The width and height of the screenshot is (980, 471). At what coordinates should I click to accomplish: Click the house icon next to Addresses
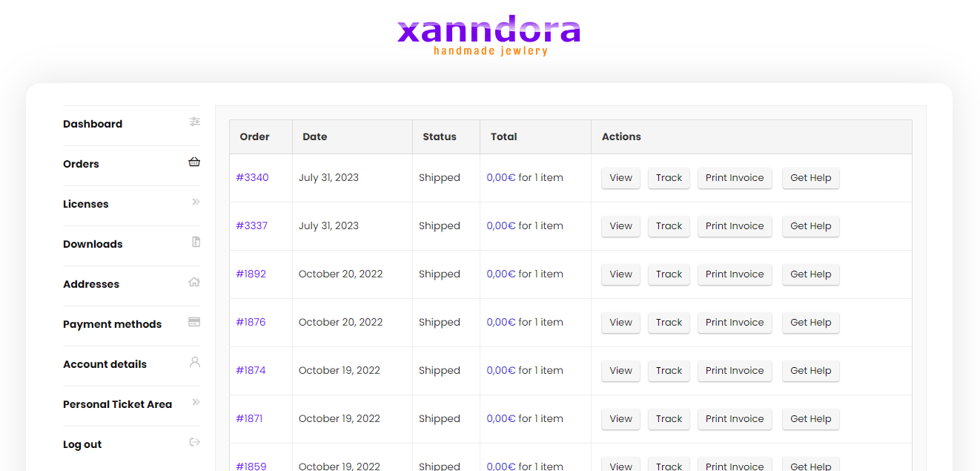tap(194, 282)
